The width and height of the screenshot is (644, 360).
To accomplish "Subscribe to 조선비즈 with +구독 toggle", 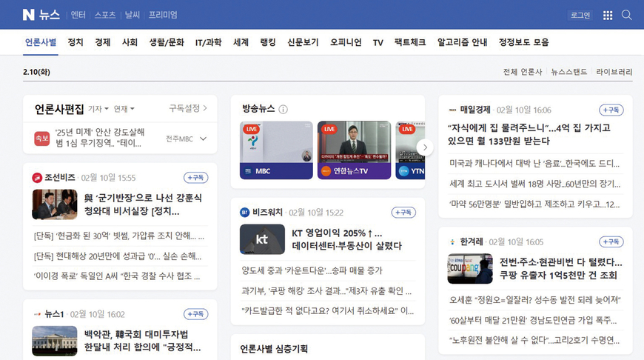I will tap(196, 178).
